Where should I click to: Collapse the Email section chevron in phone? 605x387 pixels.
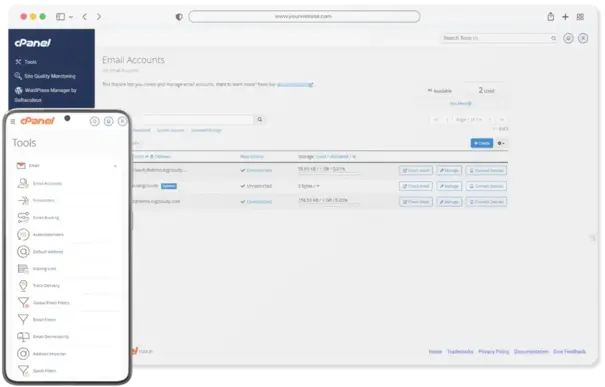tap(115, 166)
